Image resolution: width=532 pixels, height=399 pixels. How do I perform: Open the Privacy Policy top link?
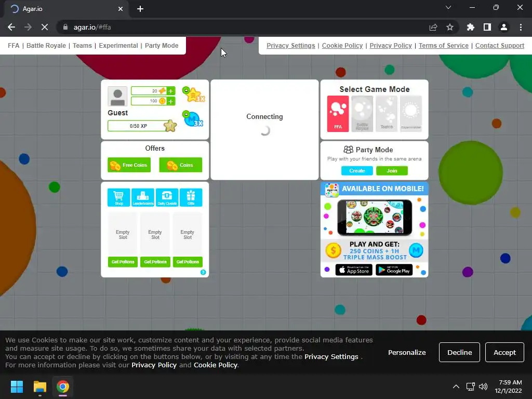391,46
